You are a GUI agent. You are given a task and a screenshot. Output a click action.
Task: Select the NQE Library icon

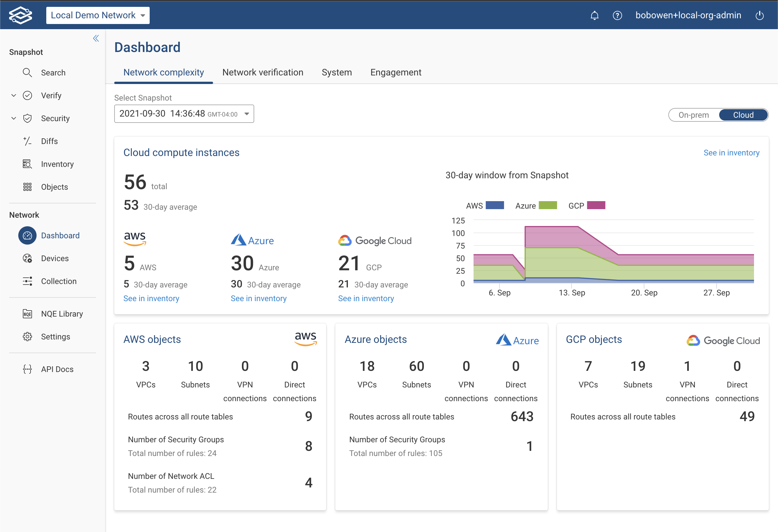point(27,314)
